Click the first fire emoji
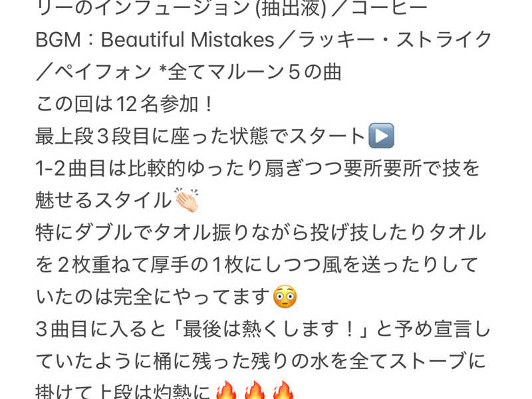The width and height of the screenshot is (532, 399). pos(226,390)
